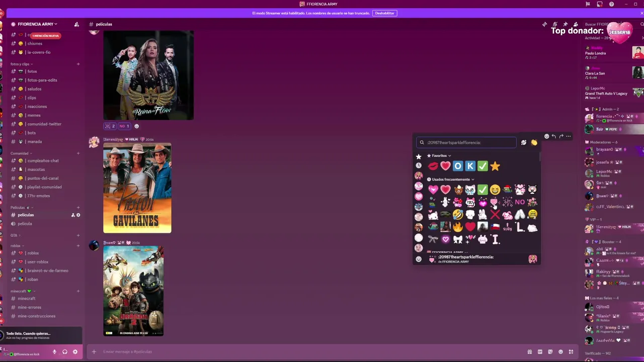Open the gift icon in message bar

529,352
